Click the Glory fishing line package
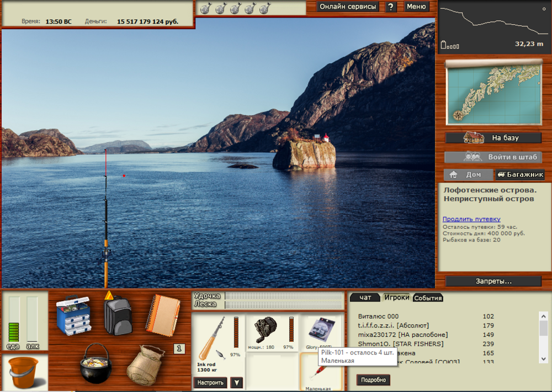Screen dimensions: 552x392 tap(321, 332)
